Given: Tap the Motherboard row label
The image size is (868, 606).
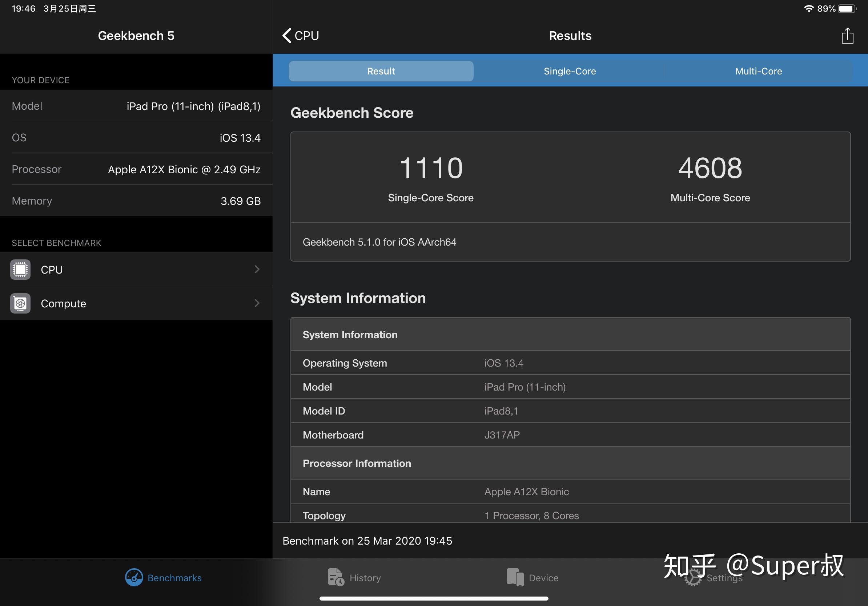Looking at the screenshot, I should [x=333, y=435].
